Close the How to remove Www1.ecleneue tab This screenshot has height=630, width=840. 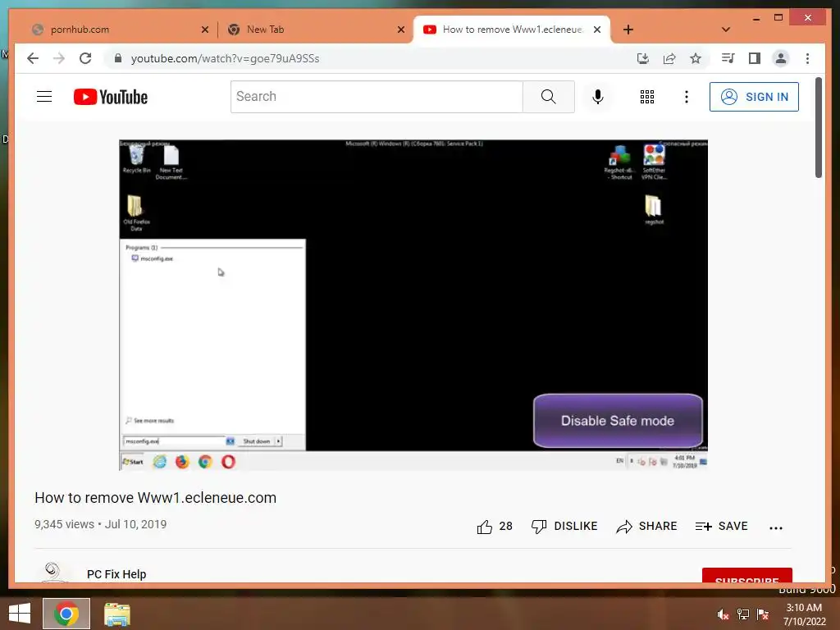coord(597,30)
